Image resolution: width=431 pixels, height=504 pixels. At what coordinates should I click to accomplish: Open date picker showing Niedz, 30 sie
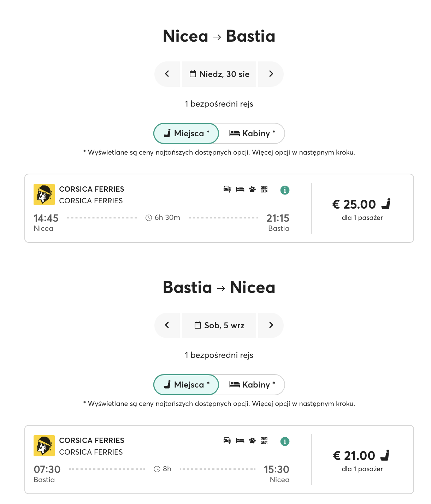[219, 74]
